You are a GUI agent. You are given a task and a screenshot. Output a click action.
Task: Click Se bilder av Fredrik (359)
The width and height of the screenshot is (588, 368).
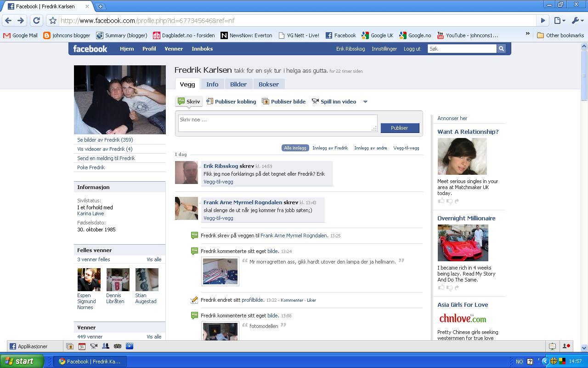pos(105,140)
